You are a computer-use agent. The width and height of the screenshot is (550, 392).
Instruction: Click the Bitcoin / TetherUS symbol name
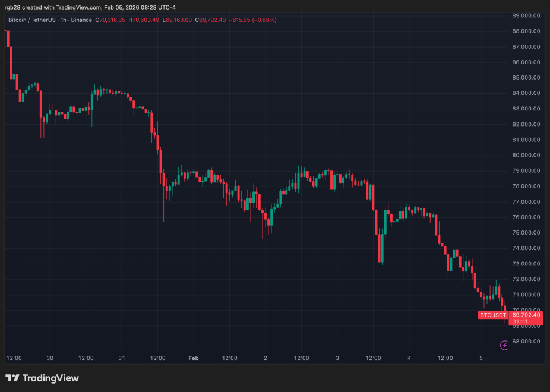[x=33, y=20]
